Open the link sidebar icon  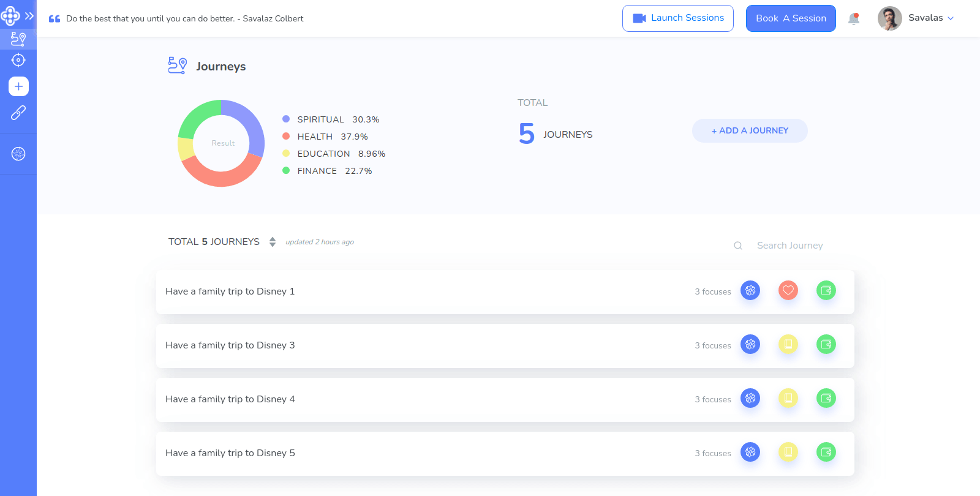click(x=18, y=113)
